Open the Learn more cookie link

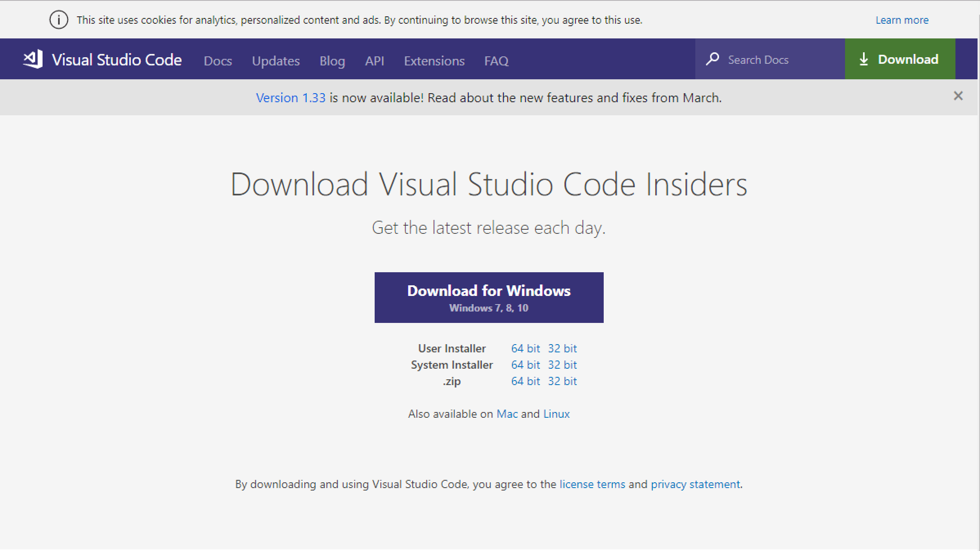[902, 20]
